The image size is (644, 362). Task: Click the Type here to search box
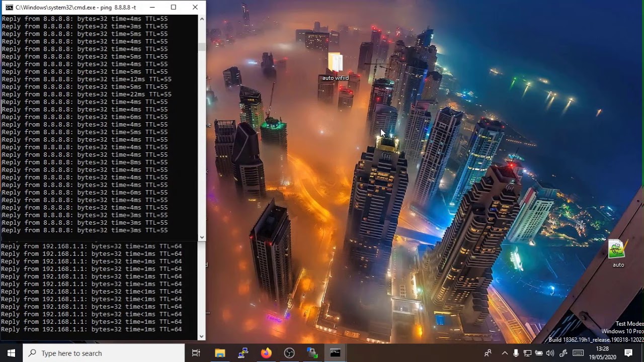coord(104,353)
